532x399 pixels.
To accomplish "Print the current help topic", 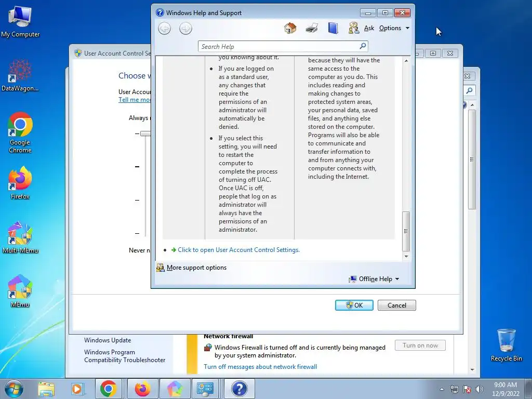I will point(312,28).
